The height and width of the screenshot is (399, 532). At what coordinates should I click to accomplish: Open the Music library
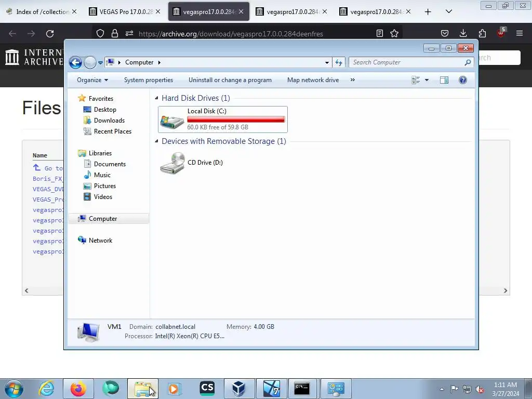tap(102, 175)
